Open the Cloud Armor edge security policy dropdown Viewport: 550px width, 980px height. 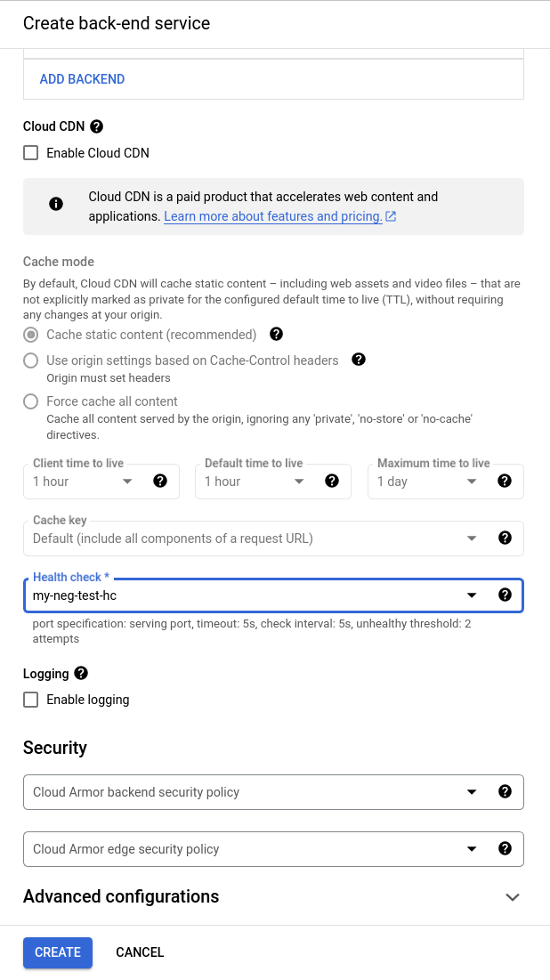point(472,848)
